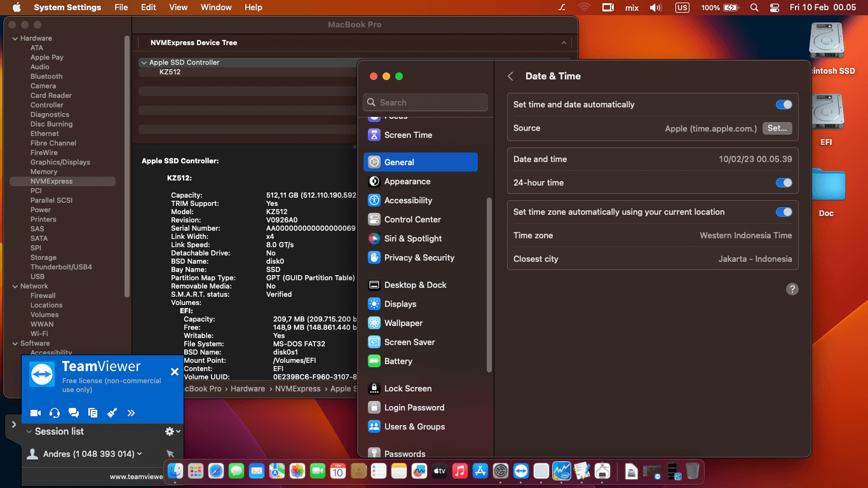Collapse the TeamViewer Session list
This screenshot has width=868, height=488.
tap(29, 431)
